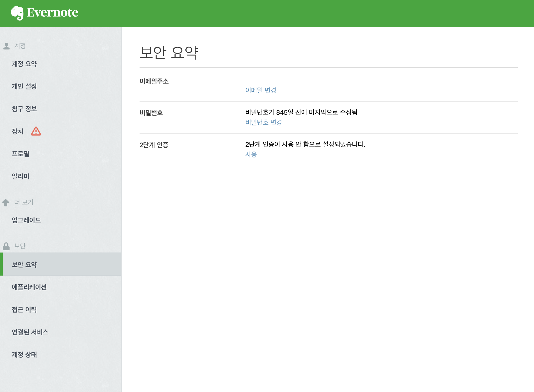Click the 이메일 변경 link
This screenshot has width=534, height=392.
point(261,90)
